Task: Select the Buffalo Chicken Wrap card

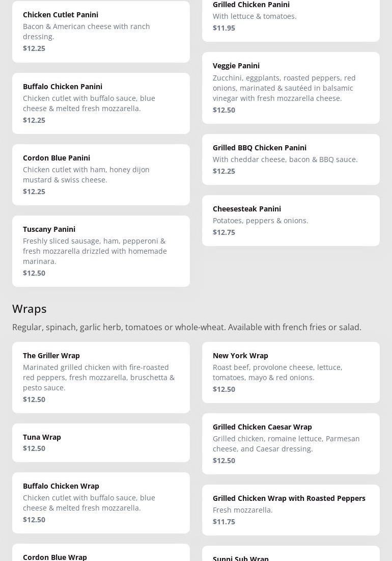Action: [101, 503]
